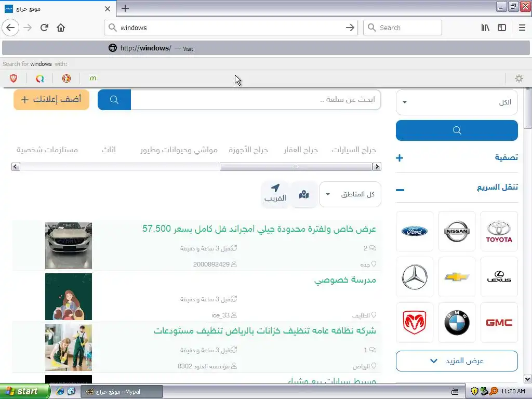Visit http://windows/ suggestion
Image resolution: width=532 pixels, height=399 pixels.
(x=265, y=48)
